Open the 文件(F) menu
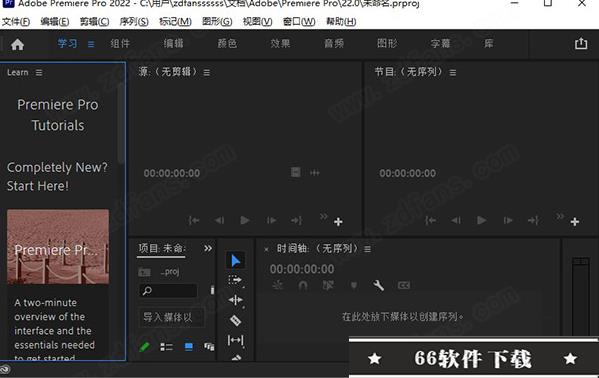 (x=16, y=22)
